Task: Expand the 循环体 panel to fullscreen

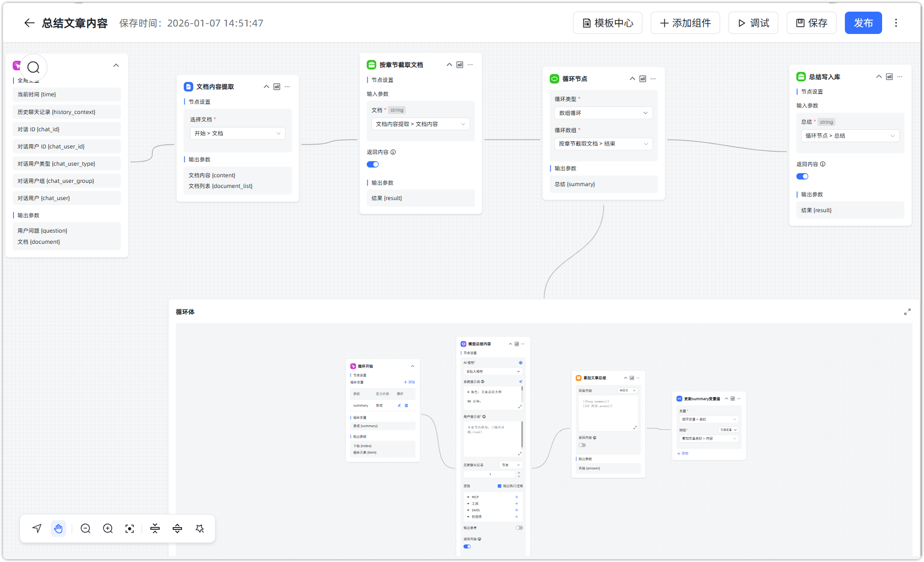Action: (x=907, y=312)
